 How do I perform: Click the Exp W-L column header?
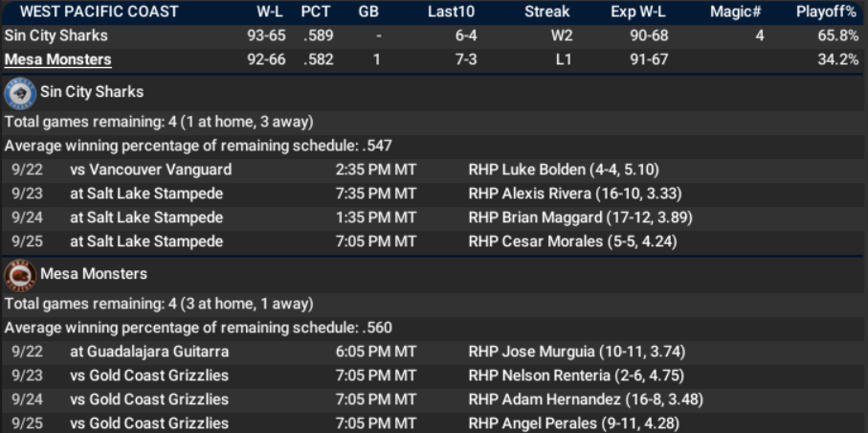point(639,12)
